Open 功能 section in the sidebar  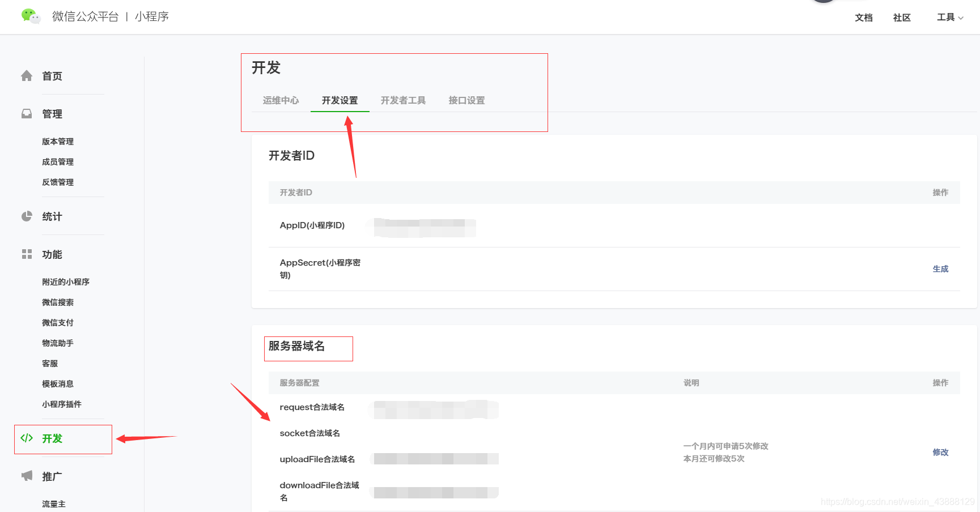[52, 254]
